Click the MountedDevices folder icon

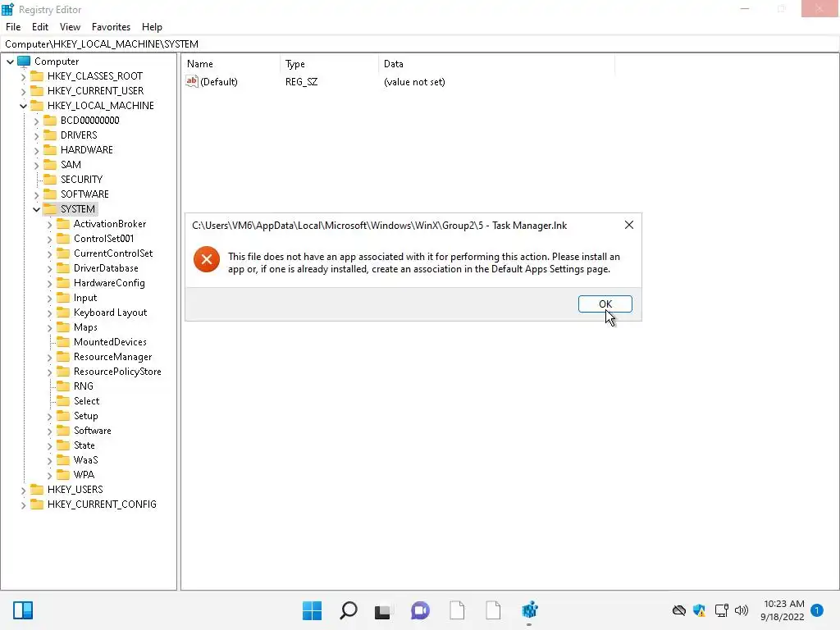click(63, 342)
